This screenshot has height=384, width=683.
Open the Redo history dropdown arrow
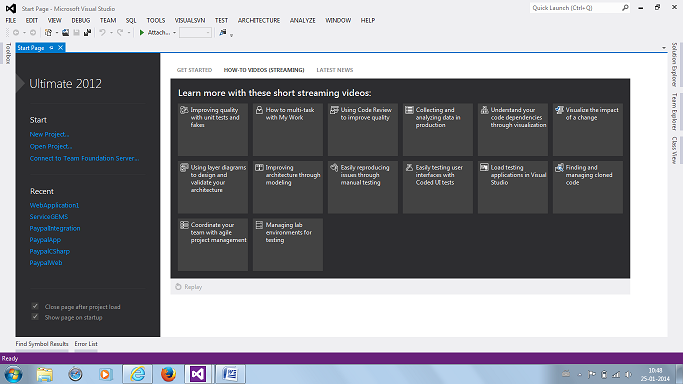click(x=129, y=33)
